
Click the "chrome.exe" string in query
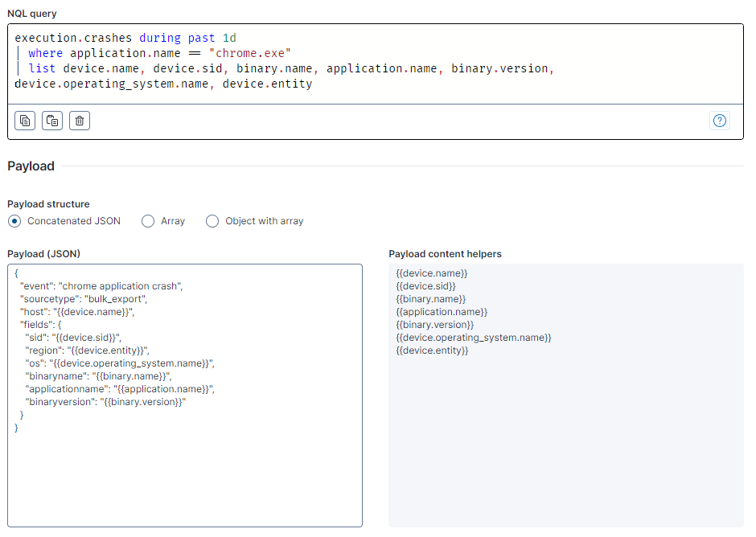[250, 53]
